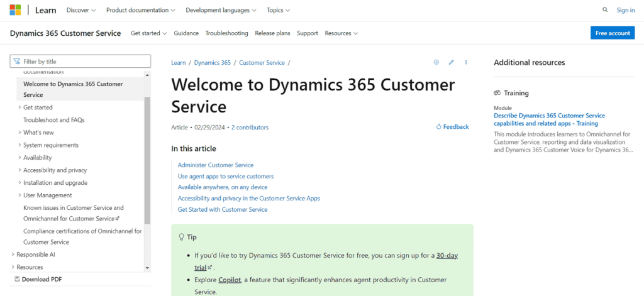Jump to Accessibility and privacy in Customer Service Apps

pos(249,199)
